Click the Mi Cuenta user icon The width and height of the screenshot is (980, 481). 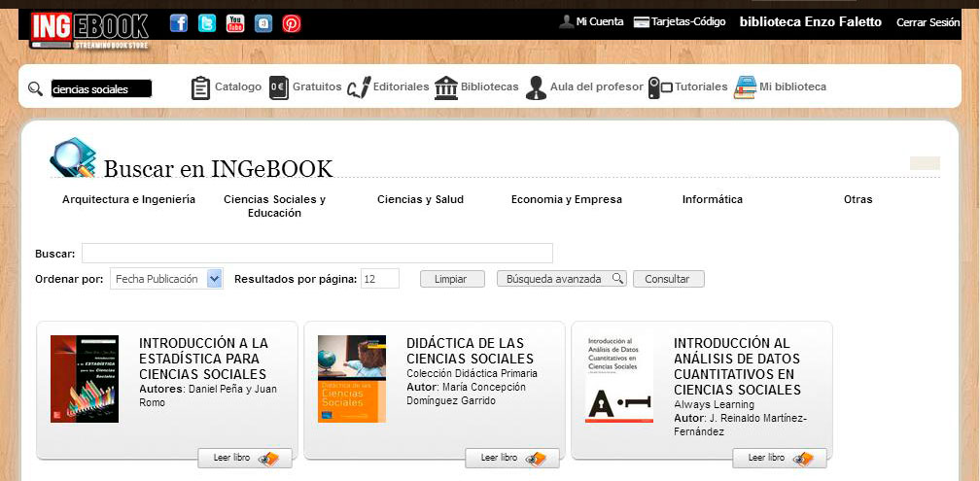tap(566, 21)
